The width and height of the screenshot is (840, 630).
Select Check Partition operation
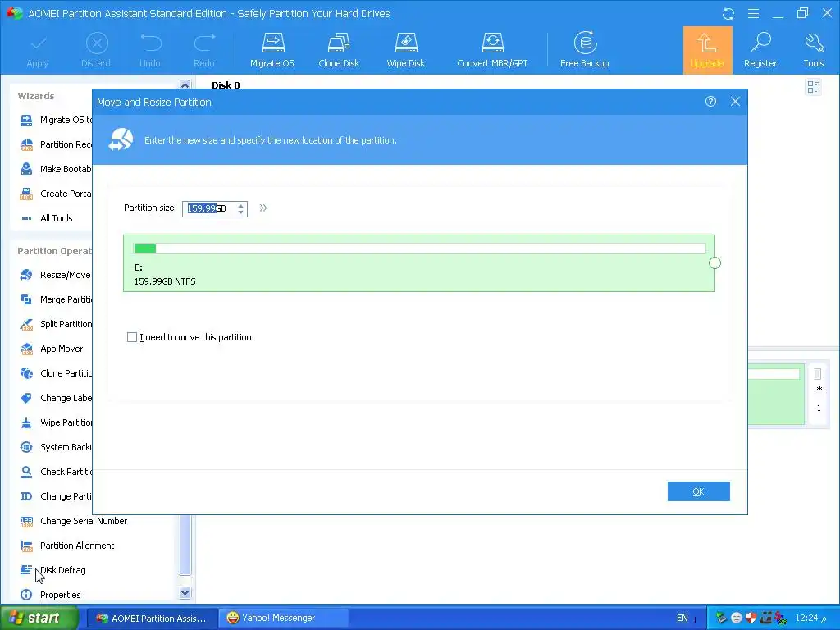coord(55,472)
